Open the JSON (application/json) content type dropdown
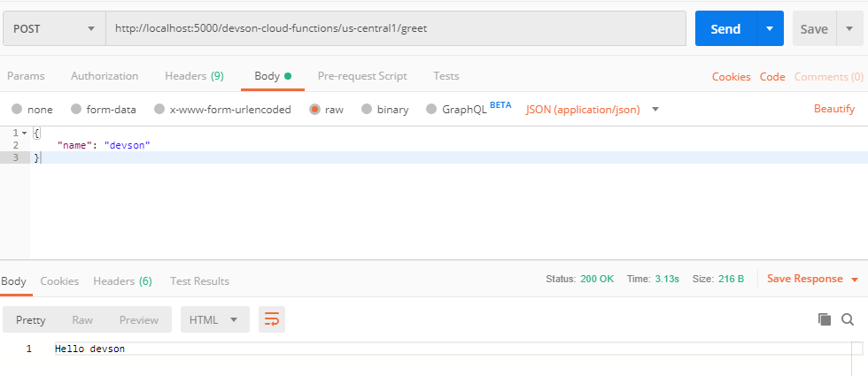Viewport: 868px width, 376px height. pos(593,110)
